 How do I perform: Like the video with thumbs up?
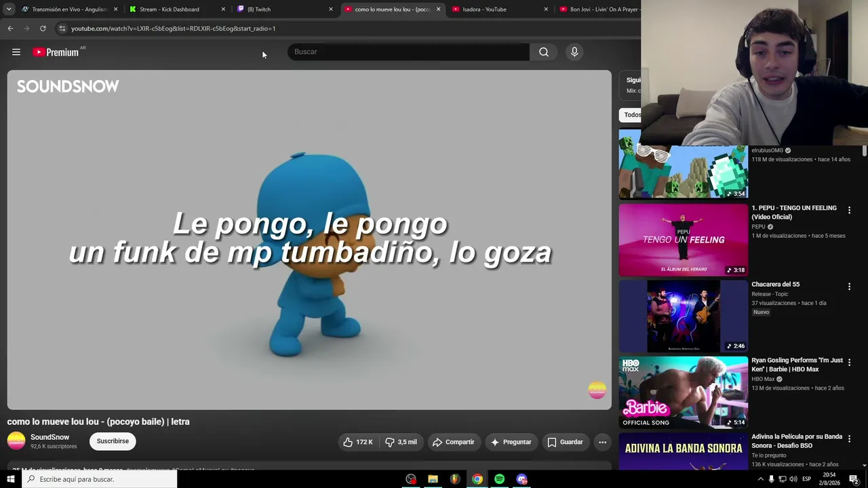tap(357, 442)
